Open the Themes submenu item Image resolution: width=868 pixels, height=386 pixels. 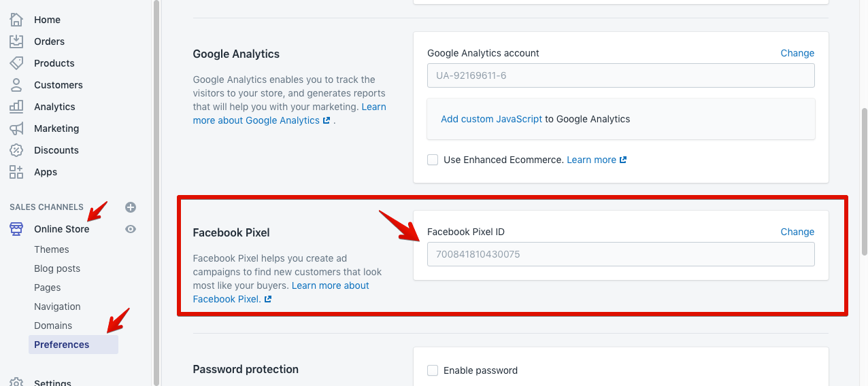point(52,249)
